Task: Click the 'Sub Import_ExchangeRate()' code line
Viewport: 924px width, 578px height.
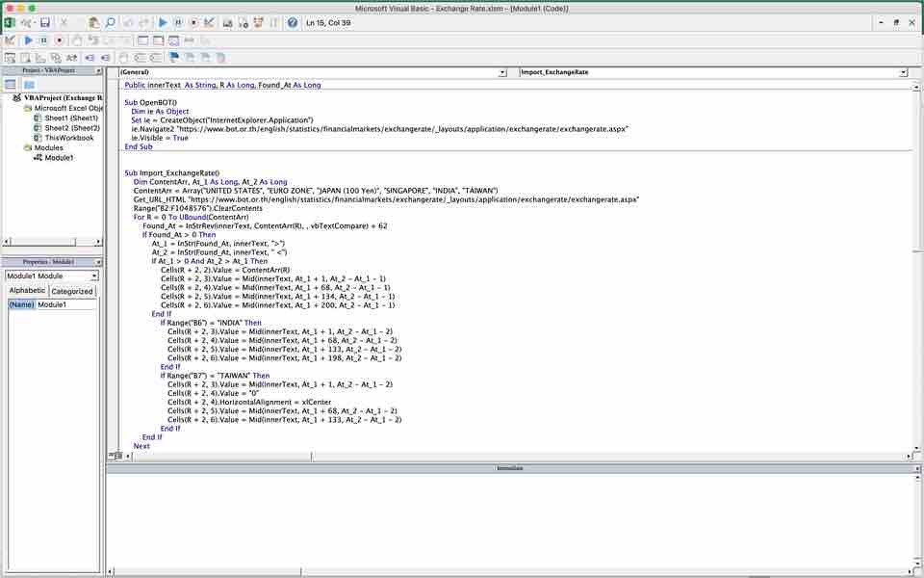Action: pos(171,173)
